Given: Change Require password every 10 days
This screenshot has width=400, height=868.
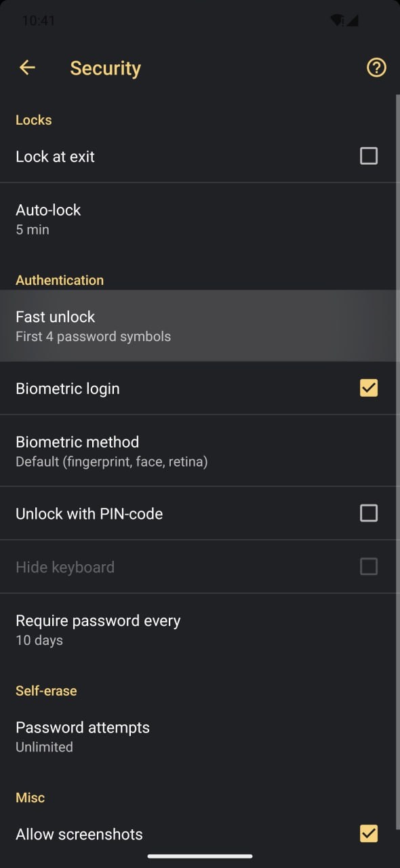Looking at the screenshot, I should pyautogui.click(x=200, y=629).
